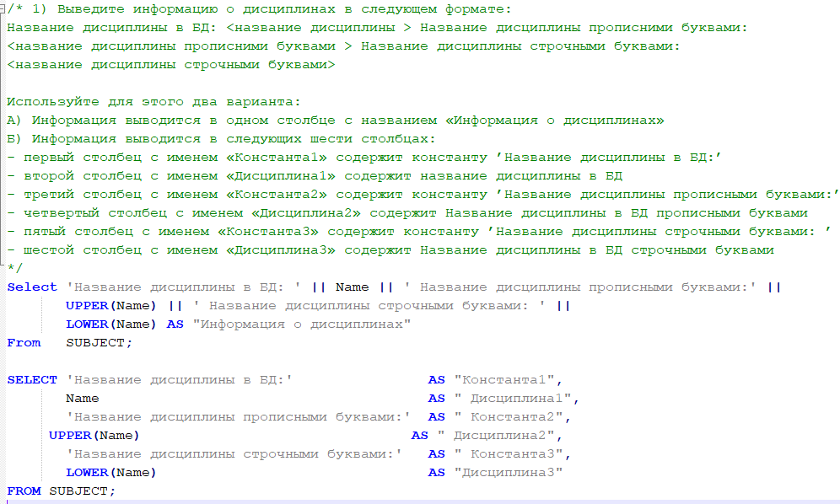840x504 pixels.
Task: Click the AS keyword before "Константа1"
Action: 437,380
